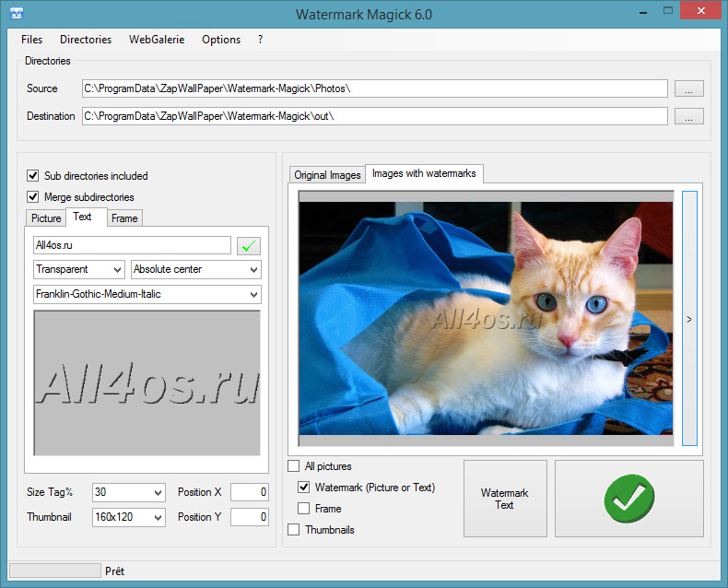The height and width of the screenshot is (588, 728).
Task: Click the Watermark Magick app icon in title bar
Action: pos(17,14)
